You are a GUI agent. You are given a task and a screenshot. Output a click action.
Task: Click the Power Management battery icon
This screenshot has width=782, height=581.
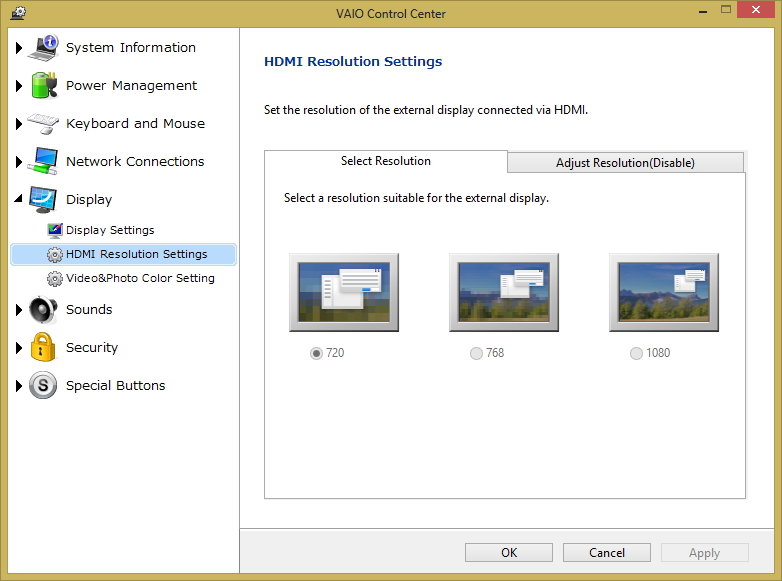(x=43, y=85)
